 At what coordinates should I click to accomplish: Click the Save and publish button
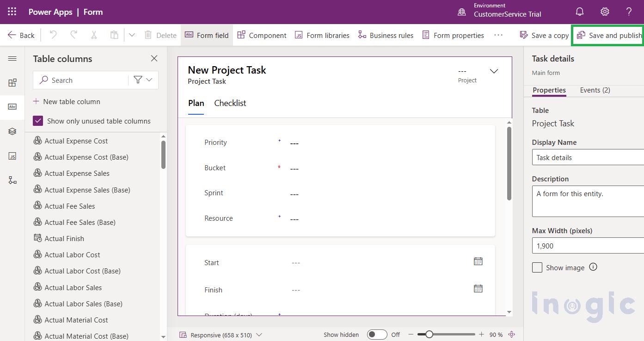point(610,35)
